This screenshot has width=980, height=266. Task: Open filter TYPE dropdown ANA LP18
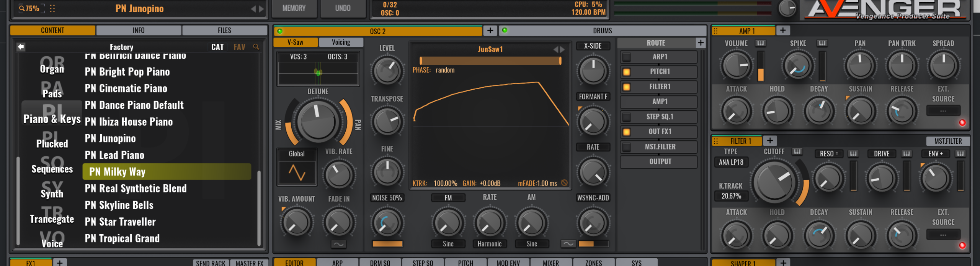coord(731,162)
